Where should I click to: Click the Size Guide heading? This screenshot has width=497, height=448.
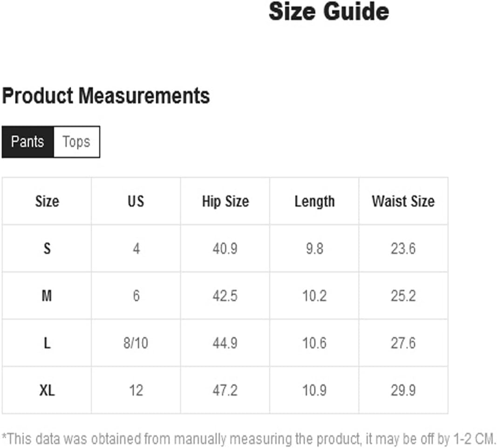pyautogui.click(x=329, y=11)
